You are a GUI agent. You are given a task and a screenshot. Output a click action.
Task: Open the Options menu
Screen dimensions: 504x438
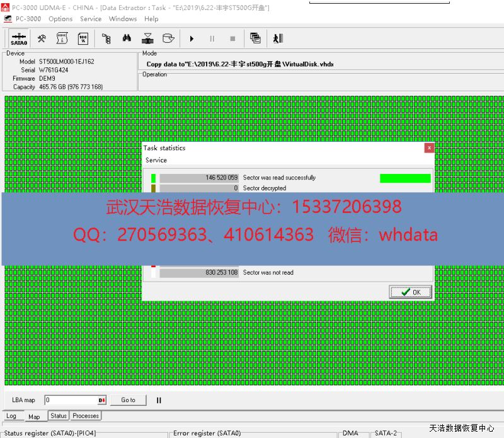[60, 19]
